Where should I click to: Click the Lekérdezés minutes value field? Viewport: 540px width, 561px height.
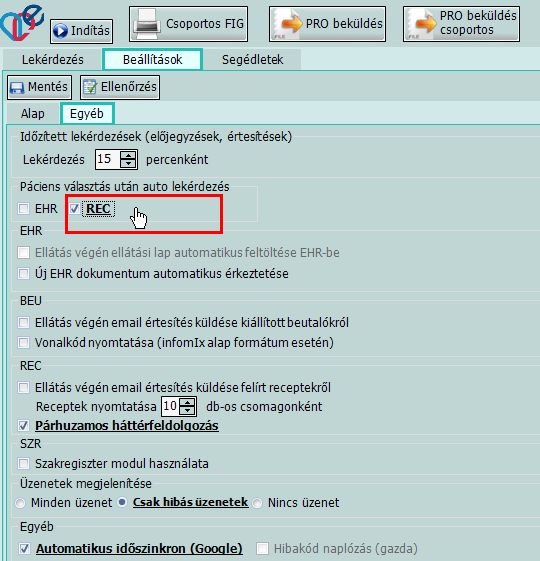pos(108,159)
